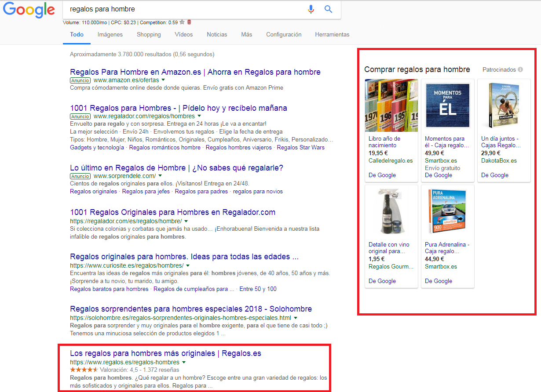
Task: Expand arrow next to regalador.com/es/regalos/hombre/
Action: point(186,221)
